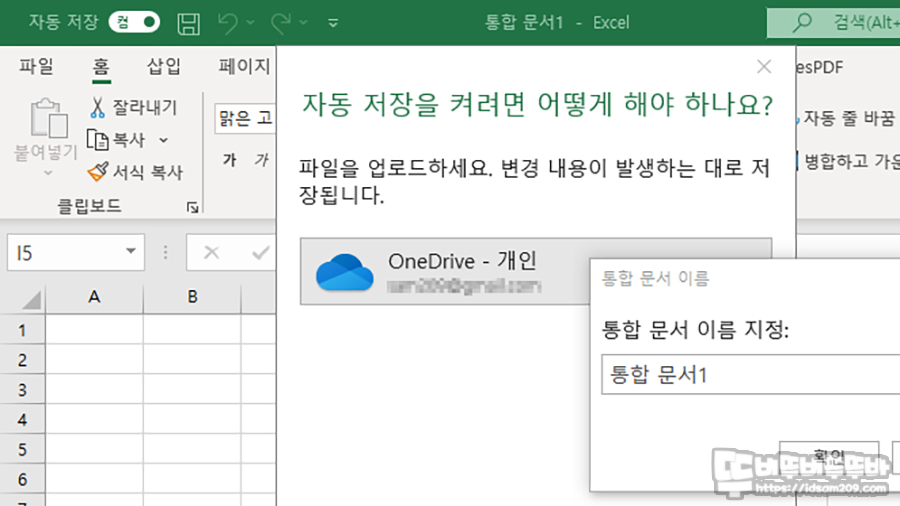Select the 홈 (Home) ribbon tab
Viewport: 900px width, 506px height.
click(101, 67)
